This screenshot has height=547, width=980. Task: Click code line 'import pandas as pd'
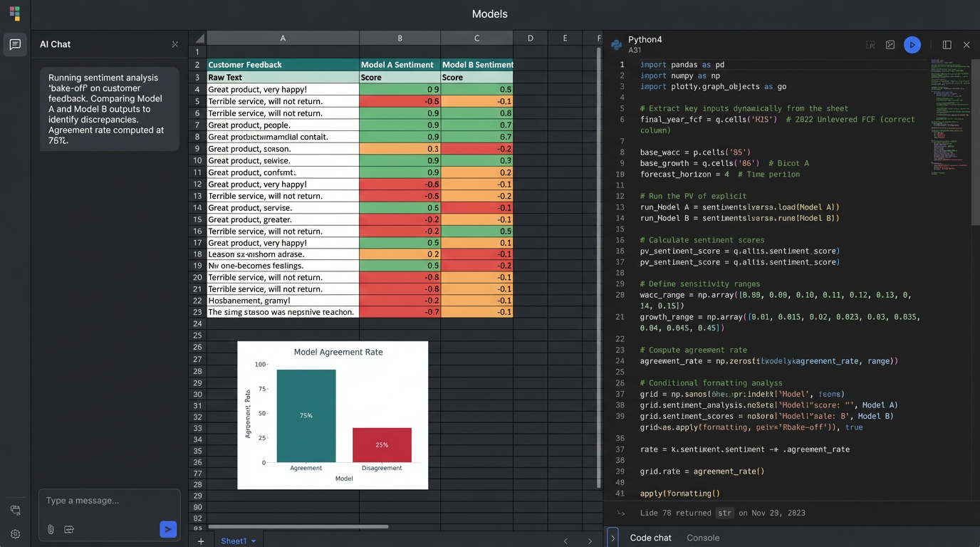coord(682,64)
